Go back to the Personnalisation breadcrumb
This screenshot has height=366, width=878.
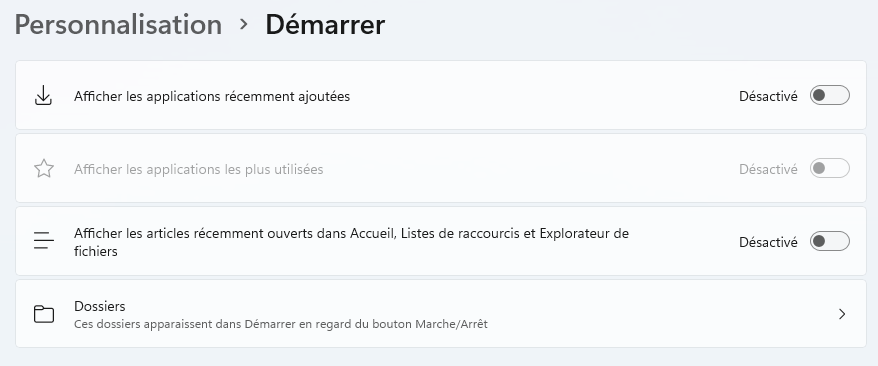pyautogui.click(x=118, y=25)
